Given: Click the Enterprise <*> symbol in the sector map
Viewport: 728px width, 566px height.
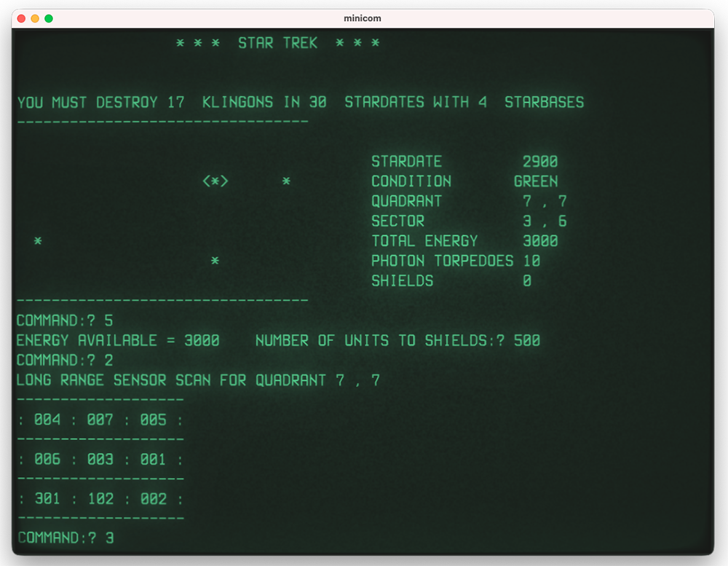Looking at the screenshot, I should click(x=215, y=181).
